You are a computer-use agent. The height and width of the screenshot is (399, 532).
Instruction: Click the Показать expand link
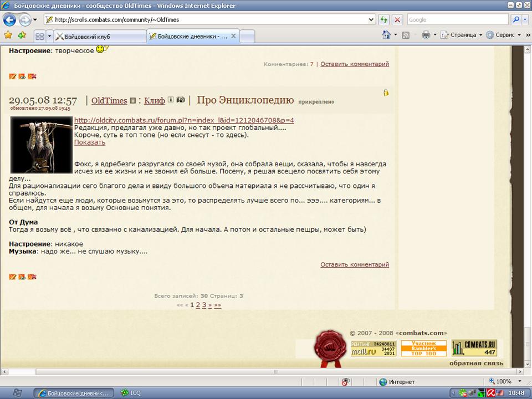coord(90,142)
